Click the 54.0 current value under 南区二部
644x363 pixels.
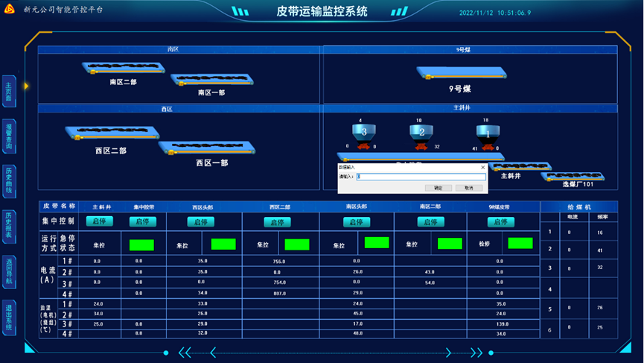(x=430, y=282)
